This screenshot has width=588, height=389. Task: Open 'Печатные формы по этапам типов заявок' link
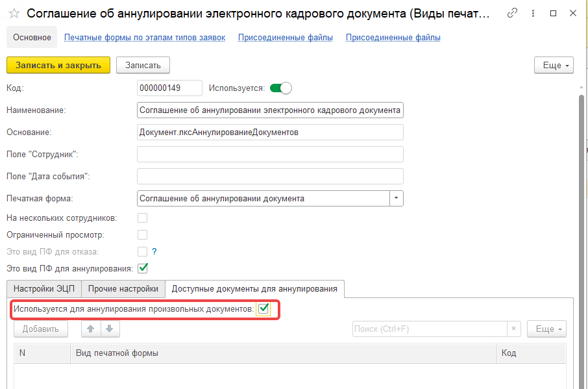coord(145,38)
